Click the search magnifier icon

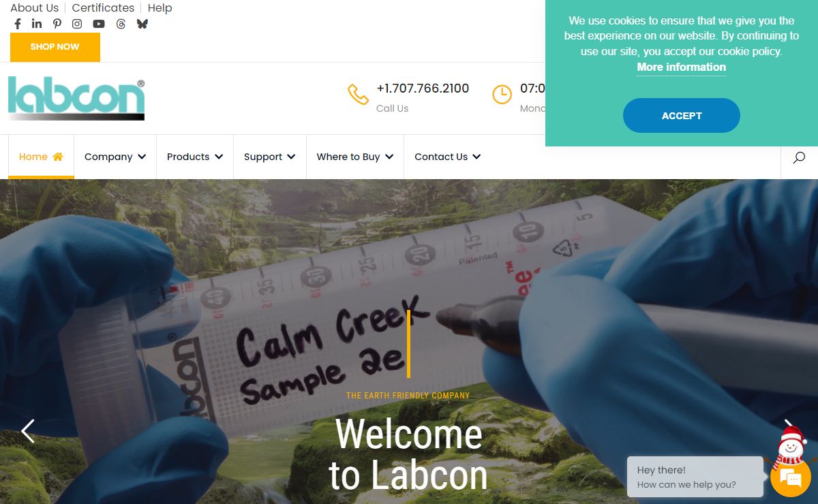tap(799, 157)
